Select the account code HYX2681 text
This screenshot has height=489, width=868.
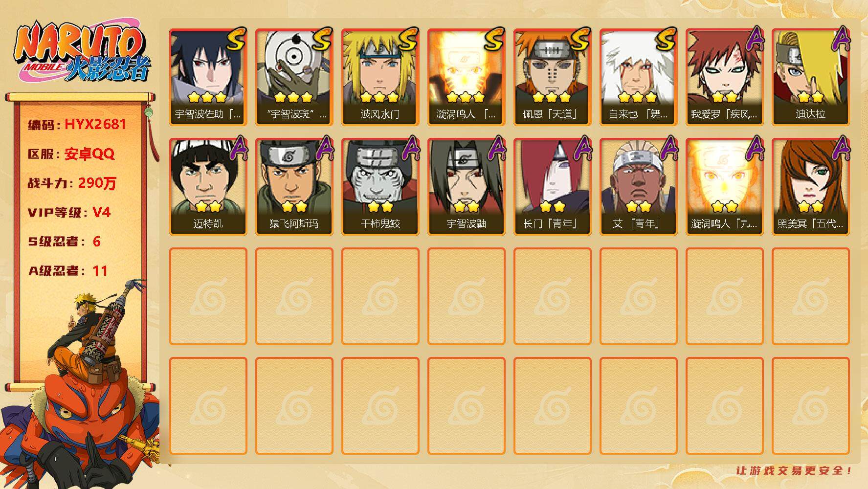pyautogui.click(x=95, y=124)
